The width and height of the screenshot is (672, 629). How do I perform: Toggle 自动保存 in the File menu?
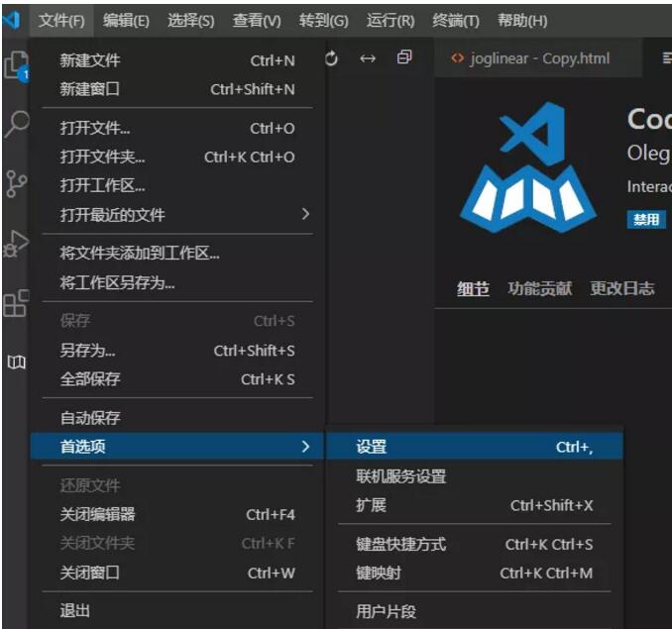click(177, 418)
